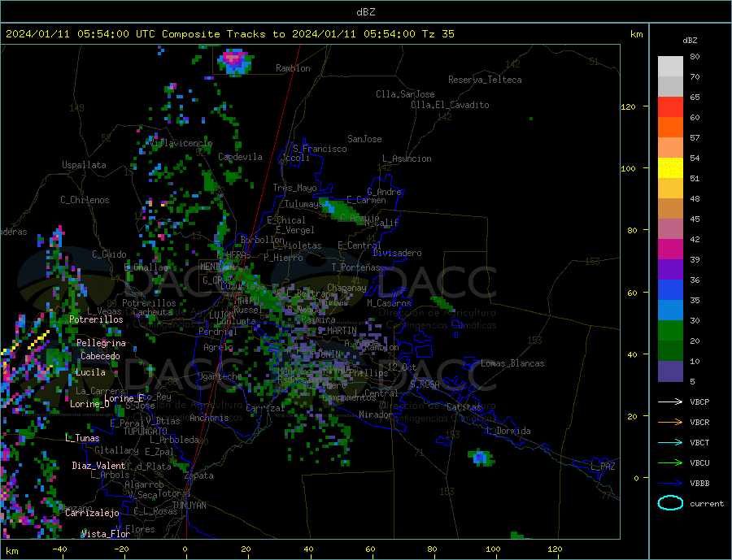Click the 'Ugarteche' place label
This screenshot has width=732, height=560.
pos(220,376)
